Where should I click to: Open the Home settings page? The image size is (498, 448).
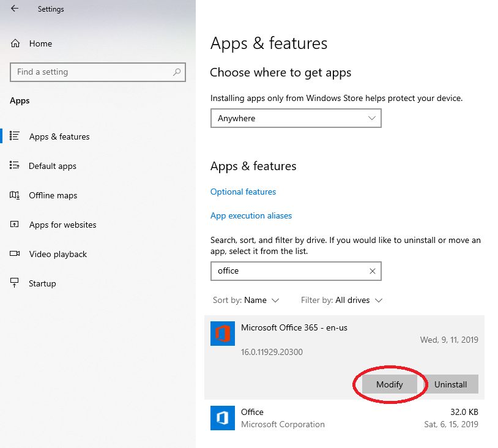pos(40,43)
